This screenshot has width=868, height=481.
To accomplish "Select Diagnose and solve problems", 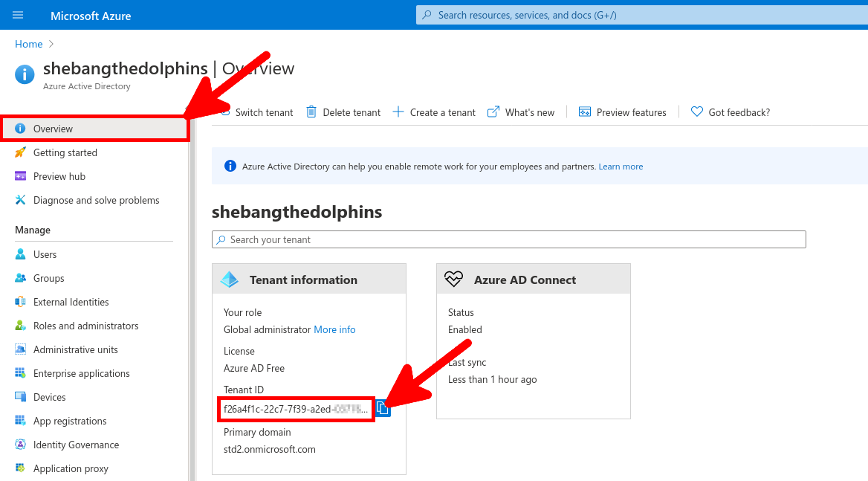I will (96, 200).
